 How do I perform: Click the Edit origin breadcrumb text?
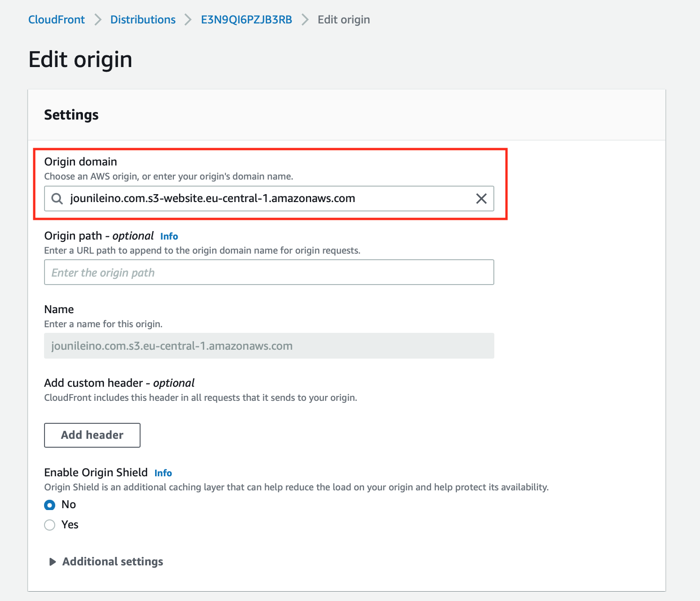click(344, 20)
